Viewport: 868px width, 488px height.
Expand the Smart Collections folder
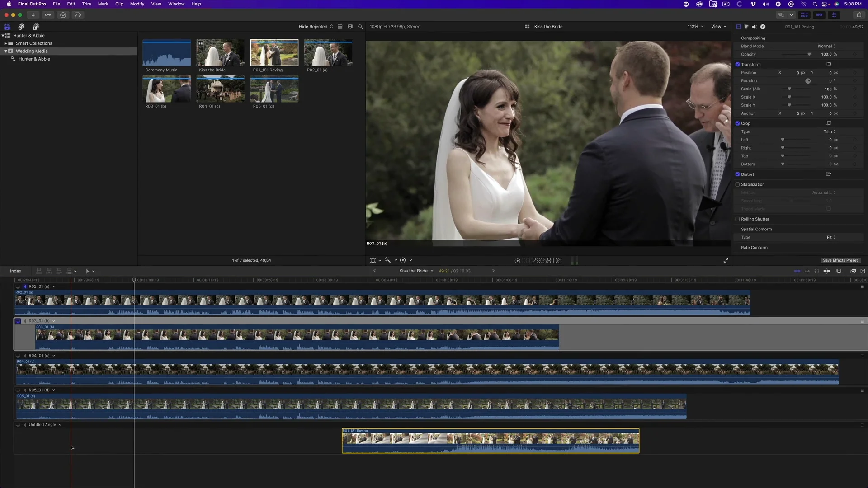coord(5,43)
